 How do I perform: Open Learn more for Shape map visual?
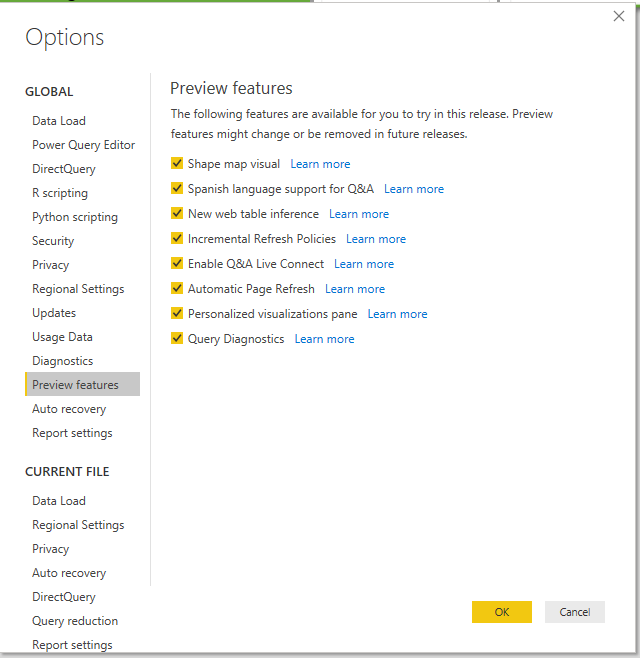coord(320,164)
